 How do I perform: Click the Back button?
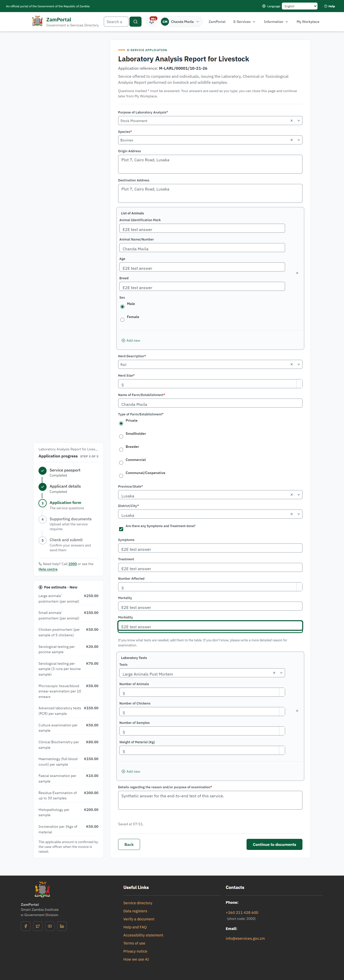tap(129, 844)
